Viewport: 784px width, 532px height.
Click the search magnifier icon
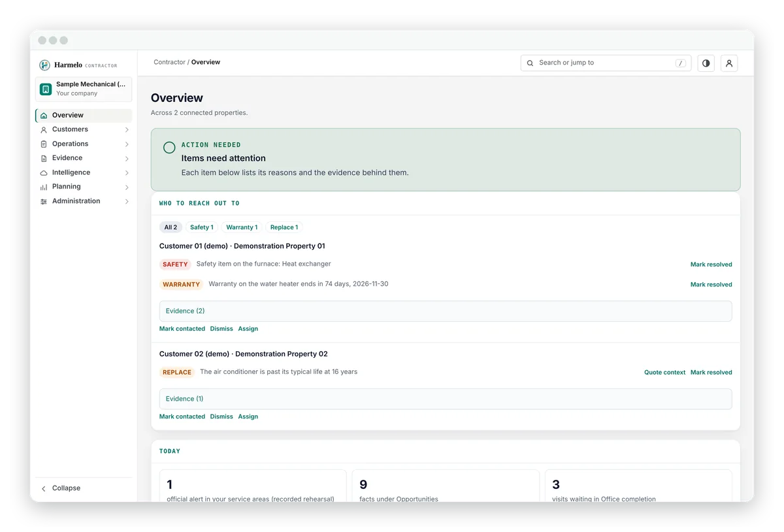tap(531, 63)
